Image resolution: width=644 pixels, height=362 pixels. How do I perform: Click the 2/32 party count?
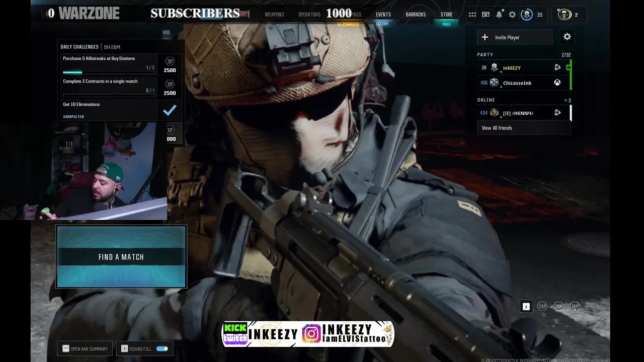(x=566, y=54)
